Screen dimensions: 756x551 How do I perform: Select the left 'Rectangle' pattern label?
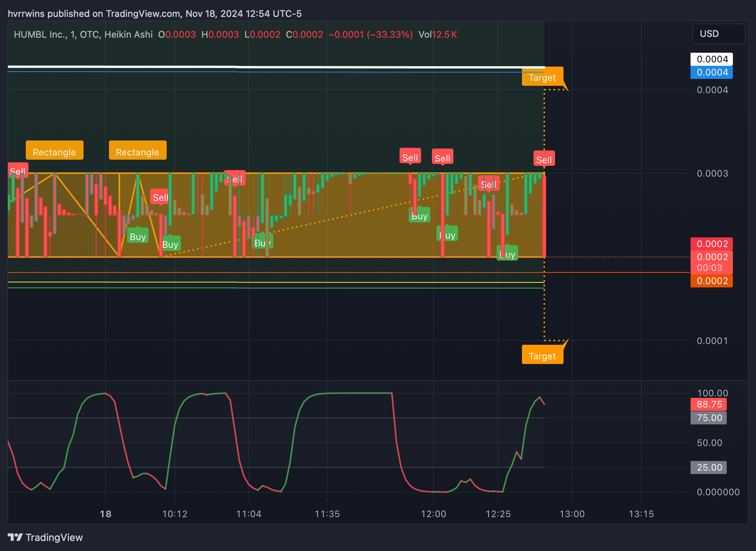(x=55, y=150)
